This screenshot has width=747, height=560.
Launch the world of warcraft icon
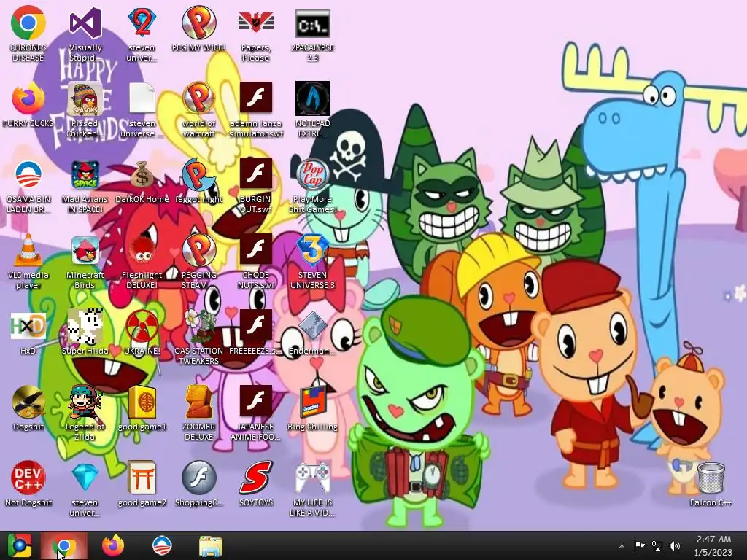coord(198,99)
